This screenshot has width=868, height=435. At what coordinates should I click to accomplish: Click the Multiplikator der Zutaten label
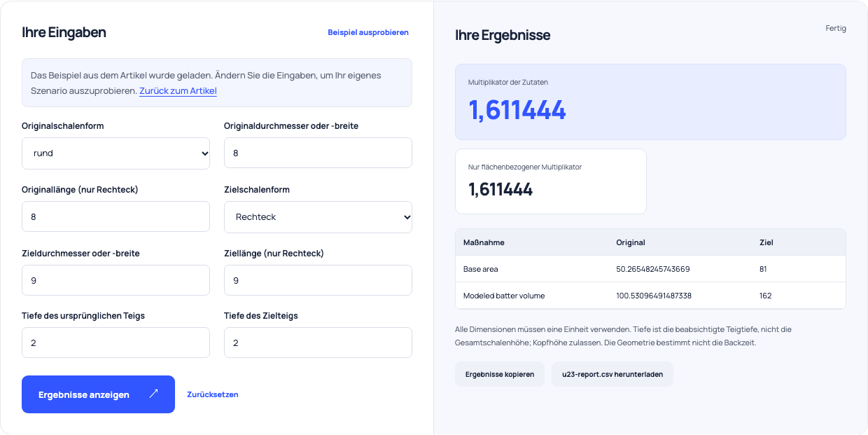(x=508, y=82)
